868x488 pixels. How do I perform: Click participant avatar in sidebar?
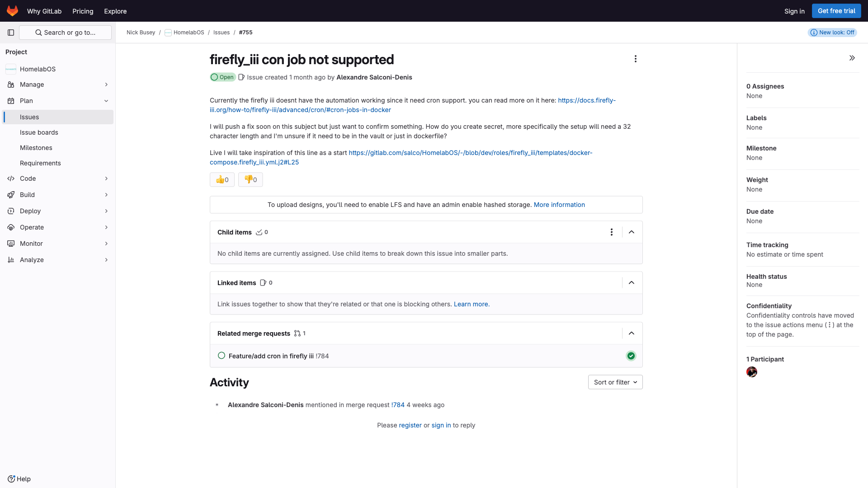point(751,372)
